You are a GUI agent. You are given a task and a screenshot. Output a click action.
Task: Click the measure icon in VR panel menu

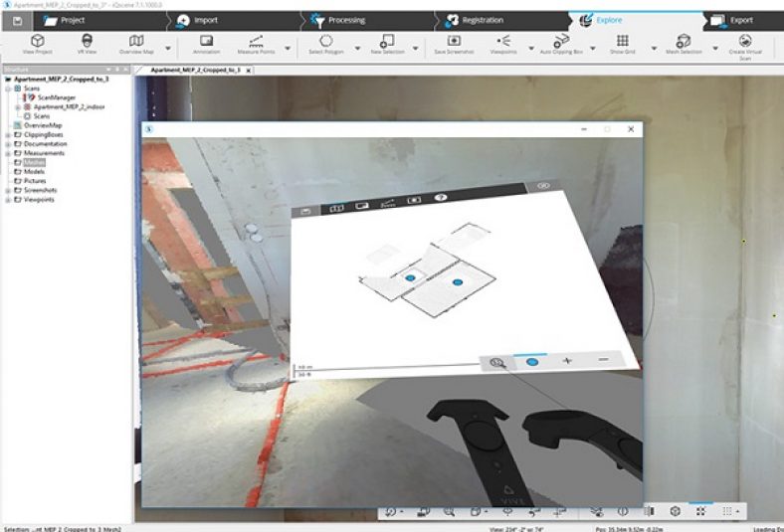tap(388, 203)
